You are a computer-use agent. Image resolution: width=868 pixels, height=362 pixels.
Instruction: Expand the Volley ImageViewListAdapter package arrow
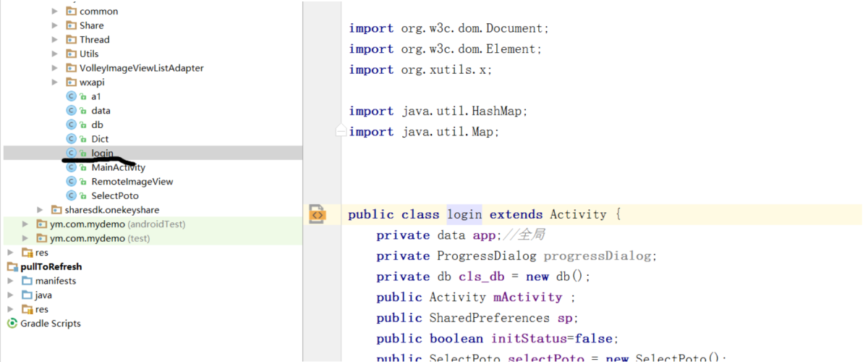pyautogui.click(x=55, y=68)
